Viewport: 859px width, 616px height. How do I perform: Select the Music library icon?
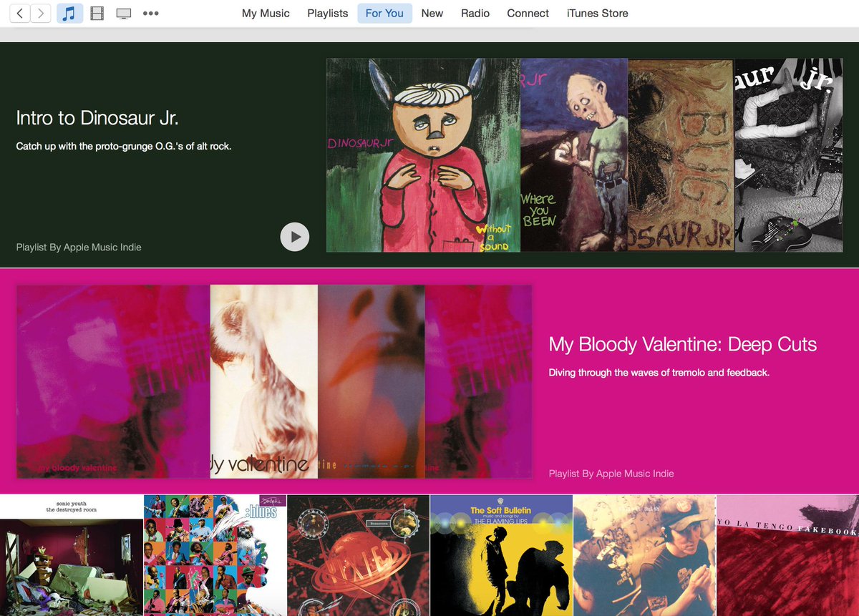tap(69, 13)
